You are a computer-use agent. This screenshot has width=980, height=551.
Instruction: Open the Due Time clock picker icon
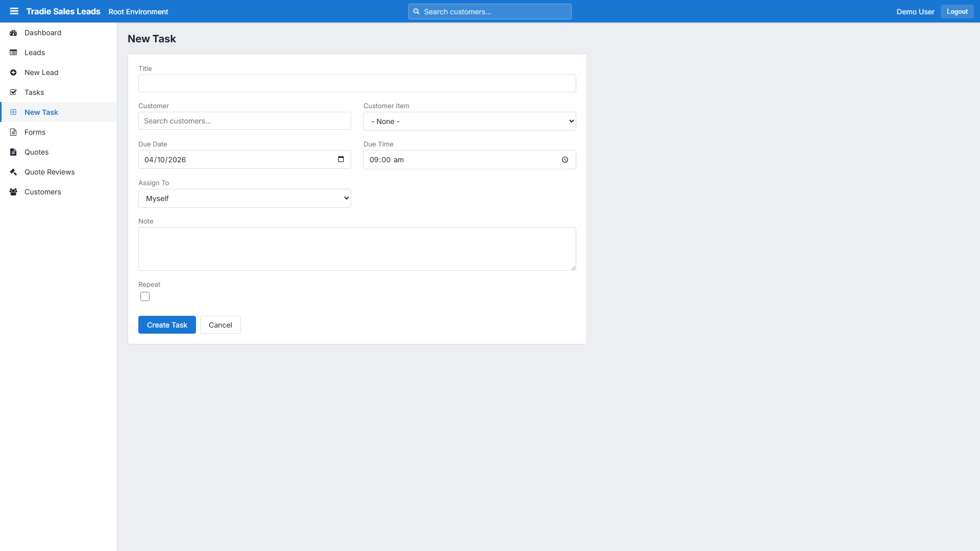(x=565, y=160)
